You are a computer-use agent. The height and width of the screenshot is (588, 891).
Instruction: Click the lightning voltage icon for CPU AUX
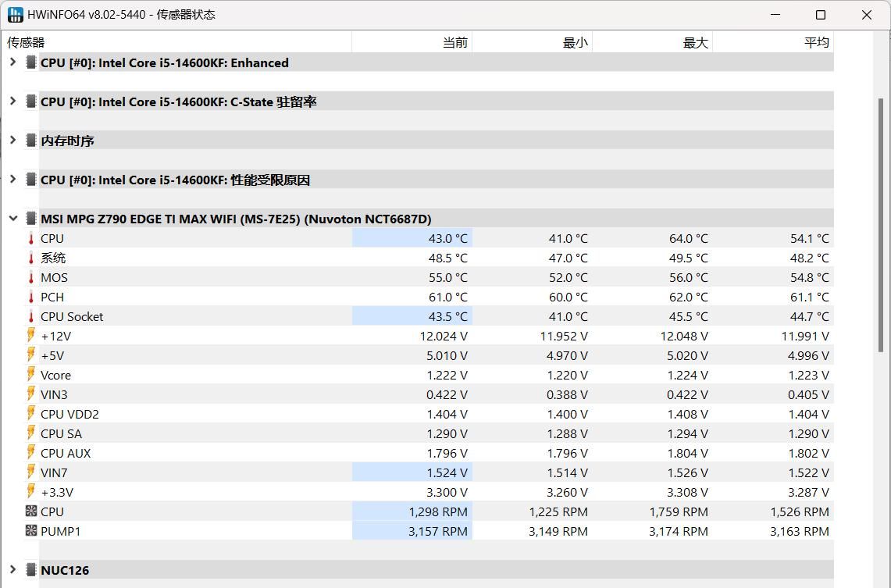click(x=31, y=452)
